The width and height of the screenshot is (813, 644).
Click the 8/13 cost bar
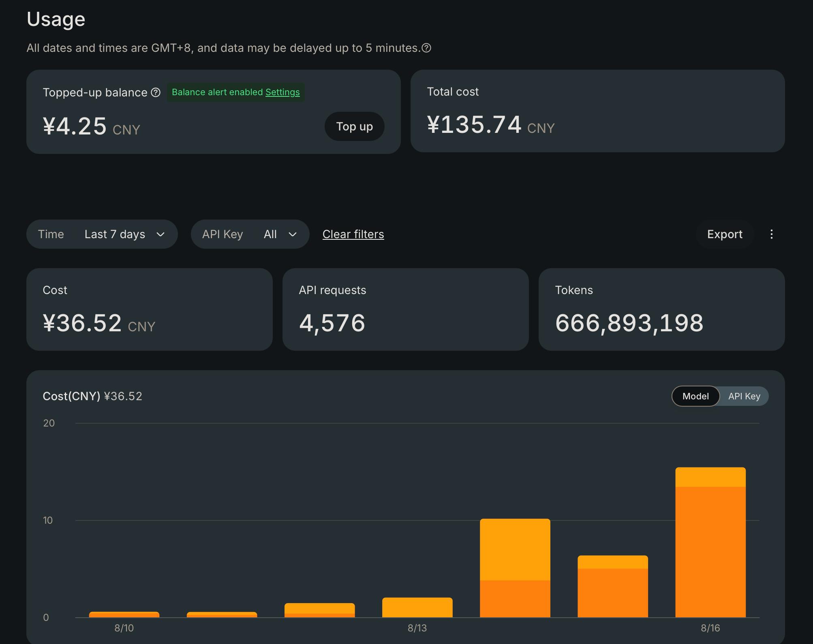tap(417, 607)
